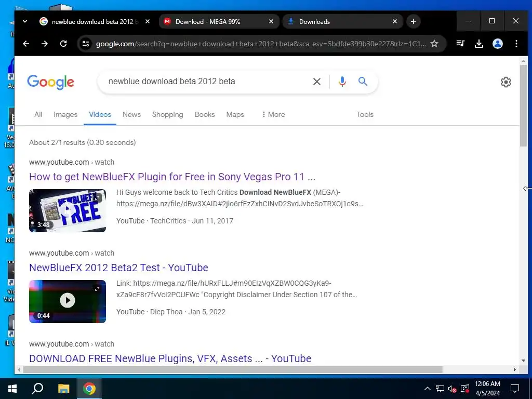Select the Videos results tab

[100, 115]
